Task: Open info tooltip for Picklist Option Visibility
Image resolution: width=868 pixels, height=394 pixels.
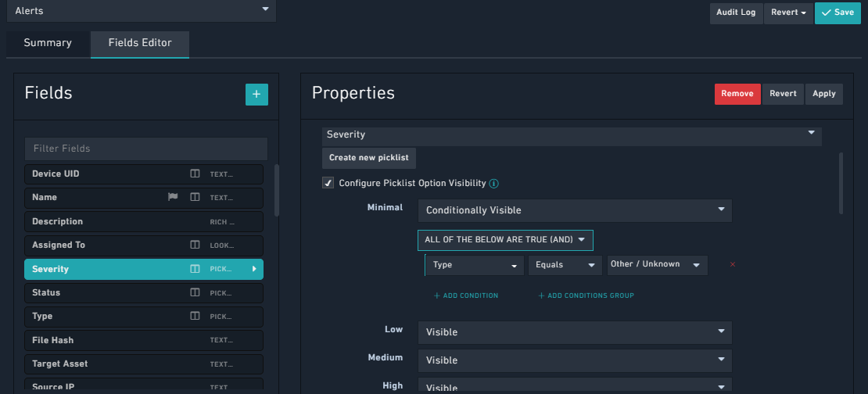Action: tap(494, 183)
